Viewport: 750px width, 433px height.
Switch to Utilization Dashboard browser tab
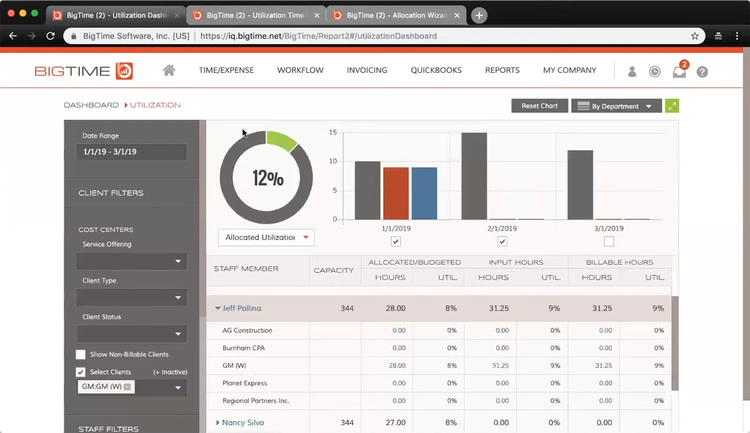click(x=116, y=15)
